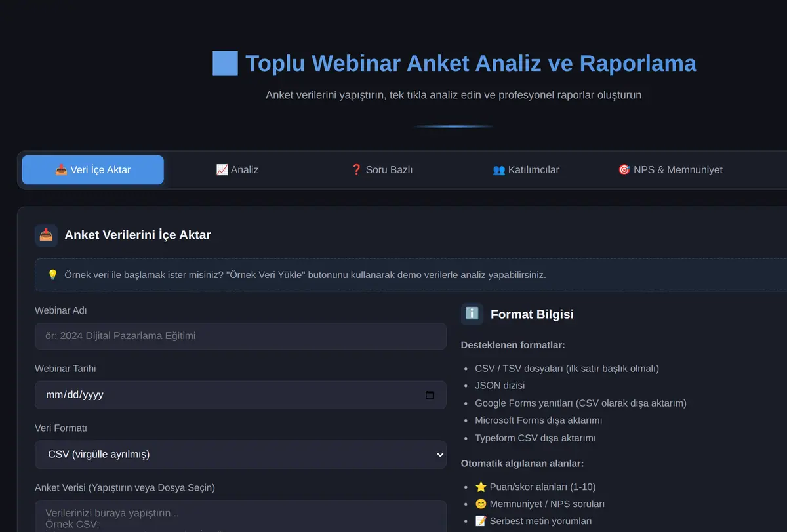Click the star icon beside Puan/skor alanları
Image resolution: width=787 pixels, height=532 pixels.
click(x=481, y=487)
